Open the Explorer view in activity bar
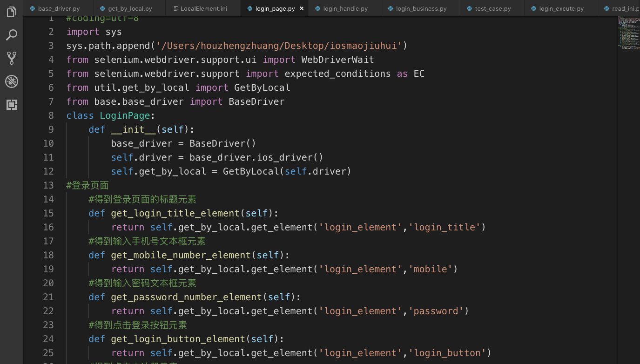 [x=12, y=12]
